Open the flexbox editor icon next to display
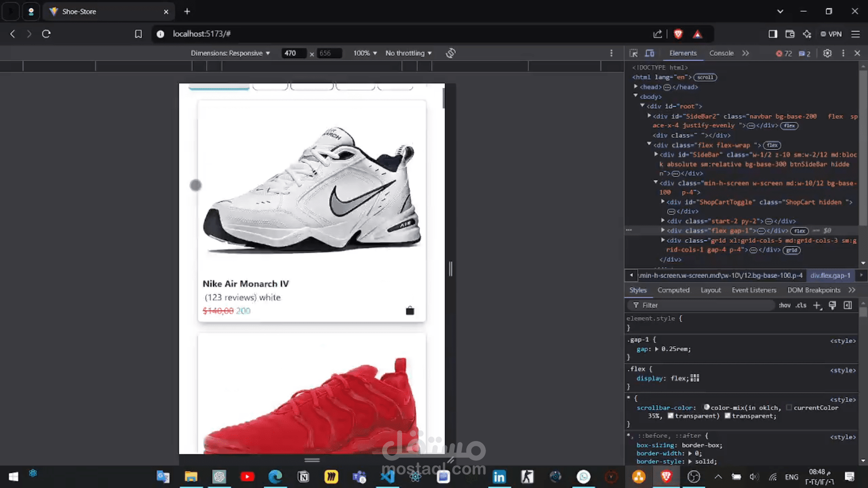Viewport: 868px width, 488px height. pos(695,378)
